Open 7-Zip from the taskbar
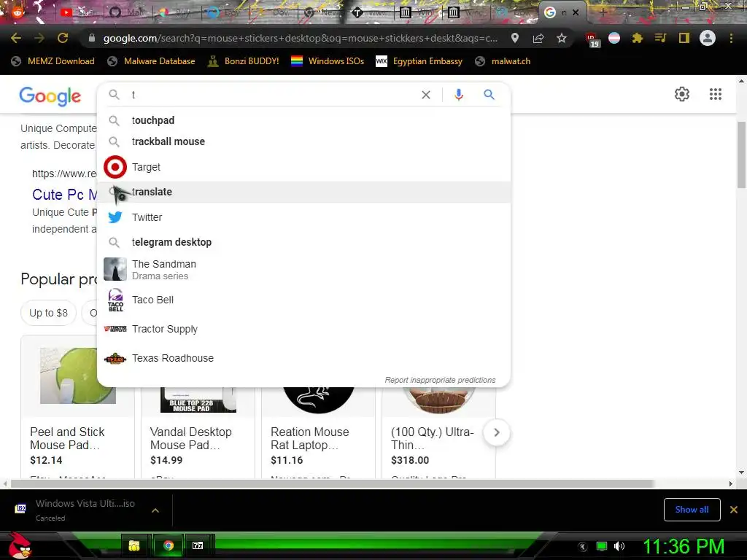This screenshot has width=747, height=560. pos(198,545)
